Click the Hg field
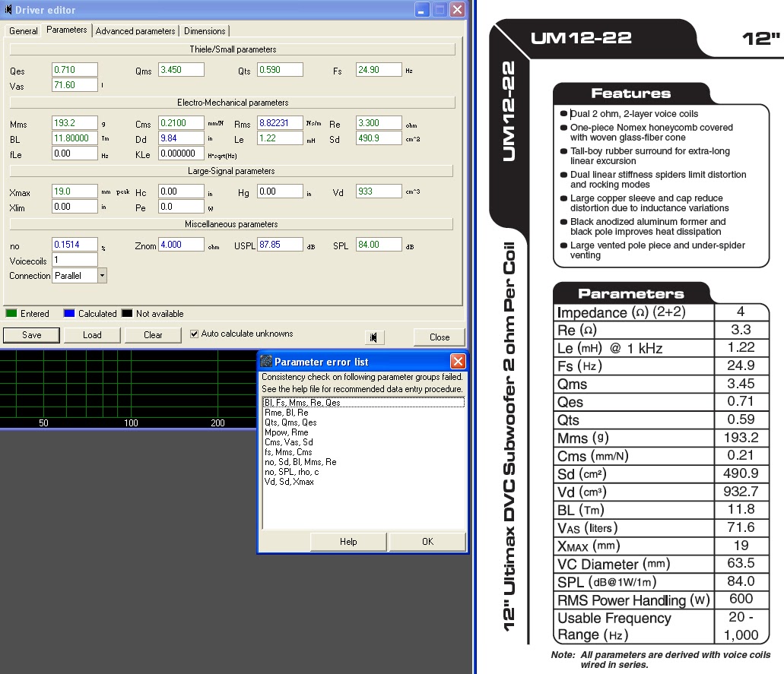 click(280, 191)
